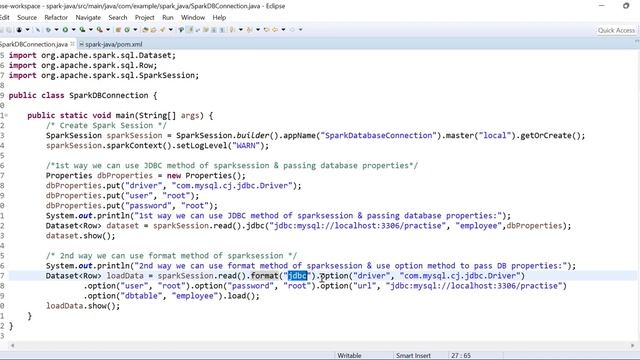Open the New Java Class dropdown arrow
640x360 pixels.
pos(135,29)
